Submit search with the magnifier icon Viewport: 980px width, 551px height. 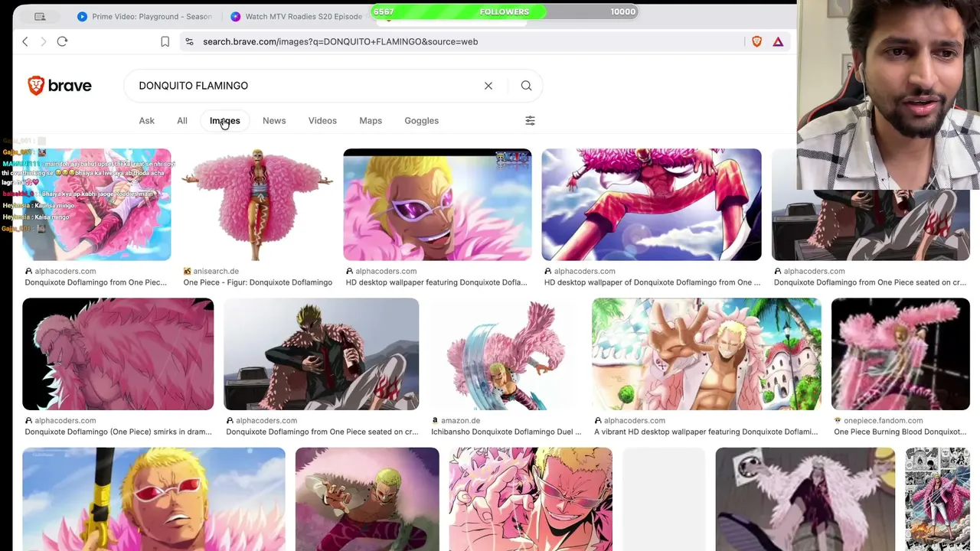click(x=526, y=86)
